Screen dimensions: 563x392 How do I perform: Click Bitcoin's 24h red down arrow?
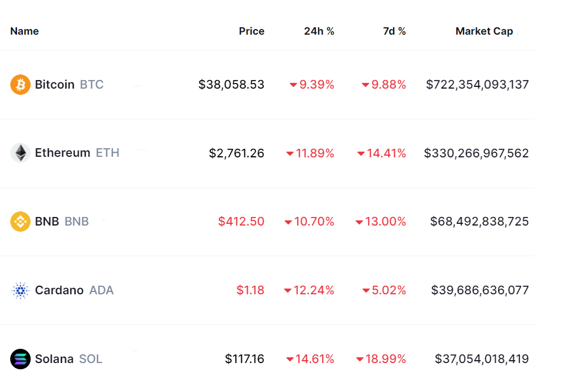tap(293, 85)
